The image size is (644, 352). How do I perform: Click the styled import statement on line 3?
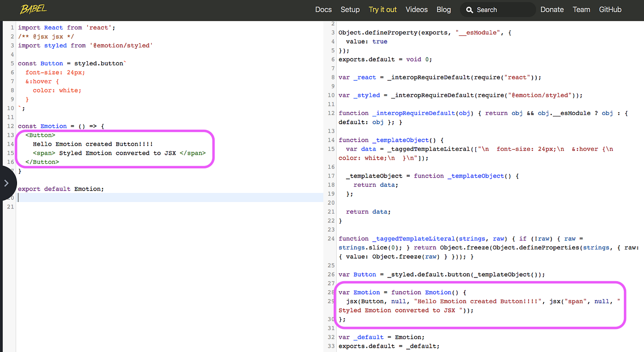pyautogui.click(x=85, y=45)
